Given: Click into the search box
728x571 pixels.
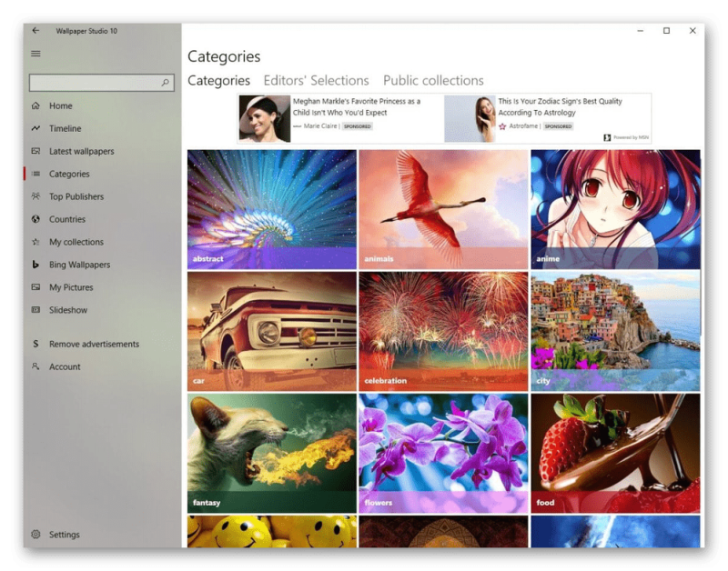Looking at the screenshot, I should (102, 83).
